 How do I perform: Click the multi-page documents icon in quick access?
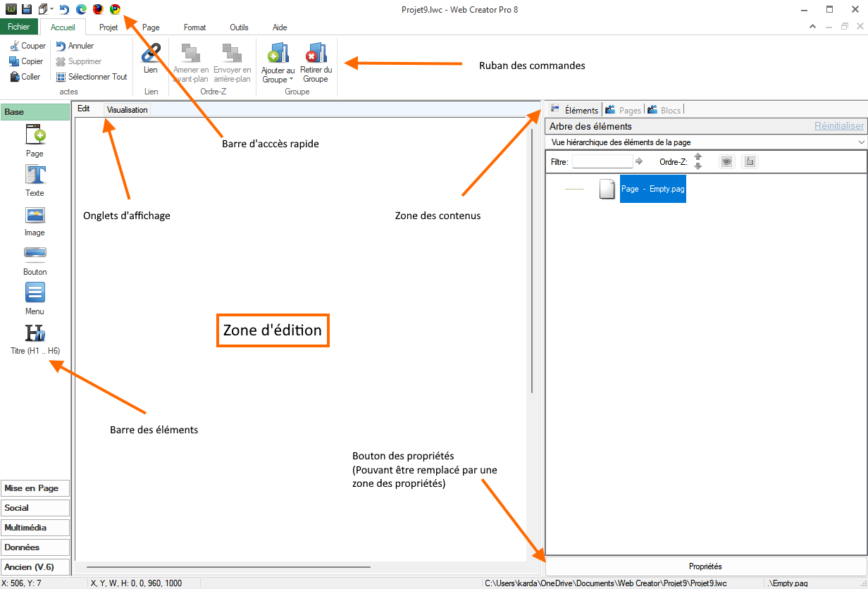tap(44, 9)
